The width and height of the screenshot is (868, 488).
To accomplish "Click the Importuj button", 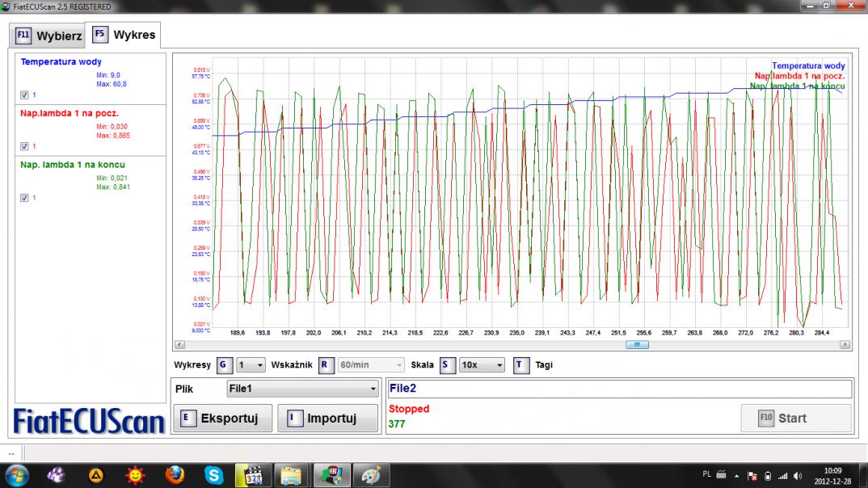I will tap(327, 419).
